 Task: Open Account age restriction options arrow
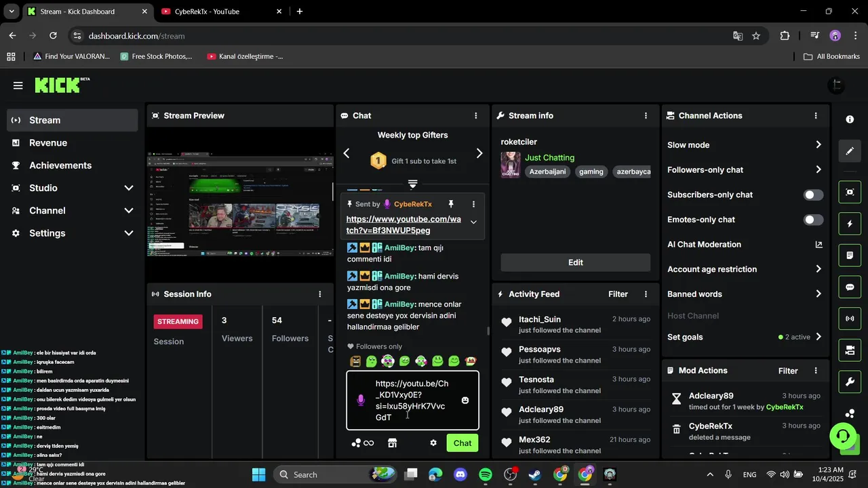pyautogui.click(x=818, y=269)
